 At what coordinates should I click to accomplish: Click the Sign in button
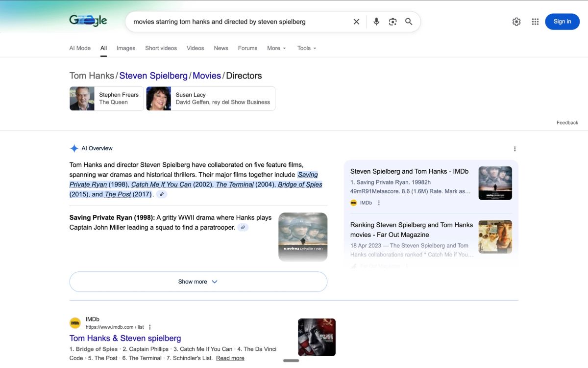click(562, 22)
